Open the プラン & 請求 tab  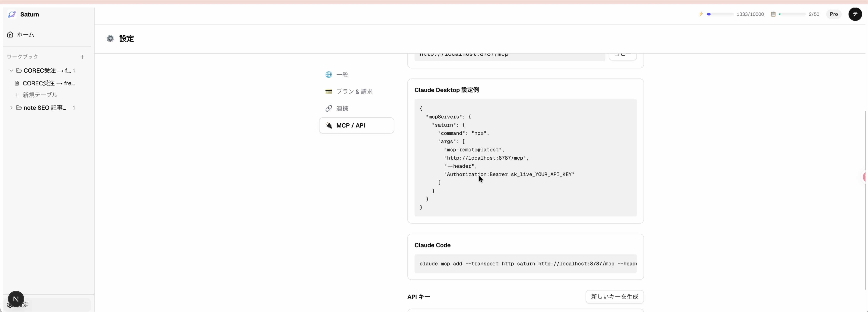354,92
